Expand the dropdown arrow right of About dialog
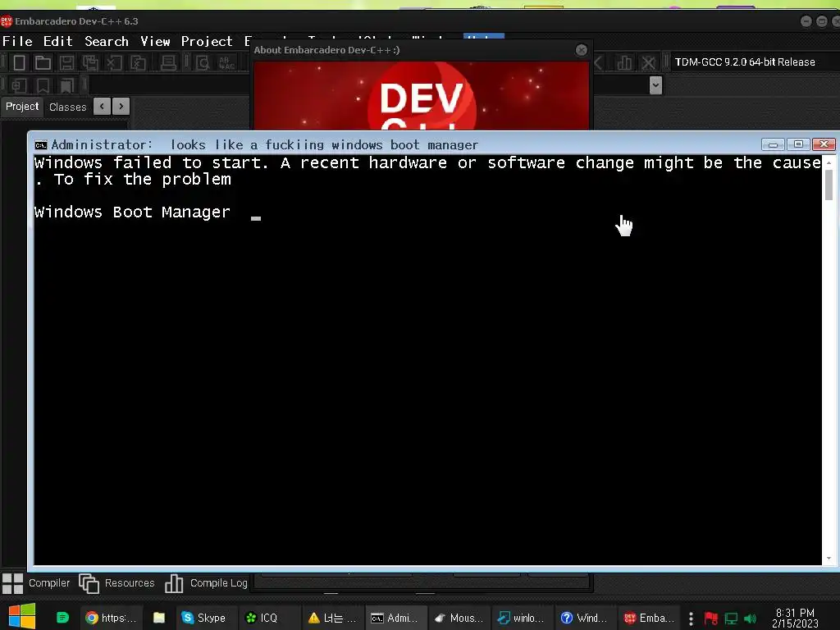 pos(655,85)
